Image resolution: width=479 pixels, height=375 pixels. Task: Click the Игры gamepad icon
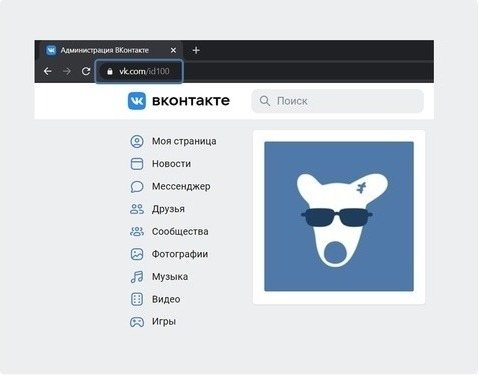[137, 322]
